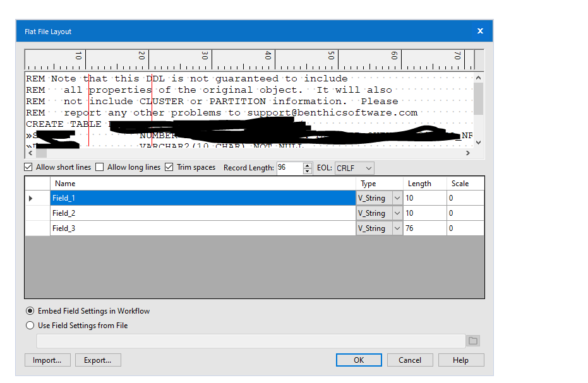The height and width of the screenshot is (383, 588).
Task: Click the Export button
Action: (98, 360)
